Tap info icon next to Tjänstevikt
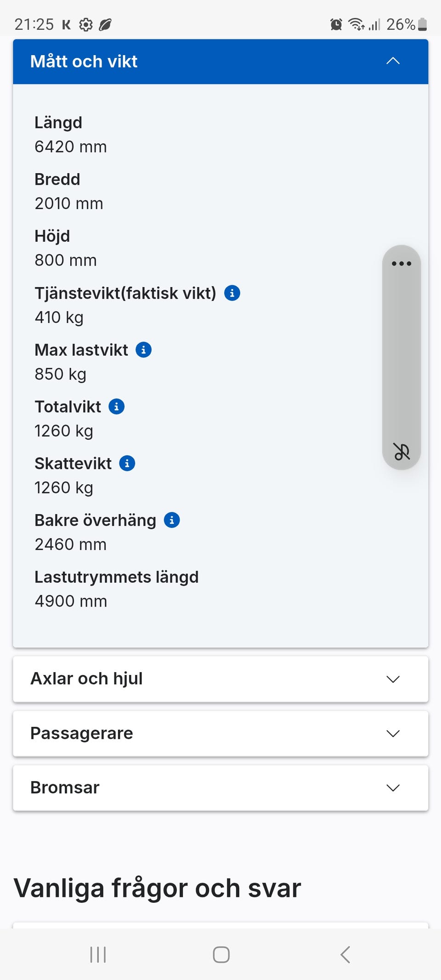 coord(232,293)
